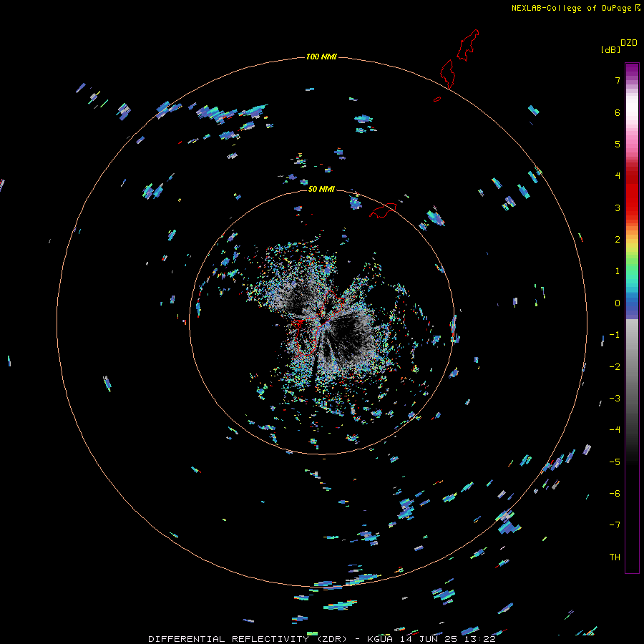Click the -5 dB label on the scale
The height and width of the screenshot is (644, 644).
[615, 462]
